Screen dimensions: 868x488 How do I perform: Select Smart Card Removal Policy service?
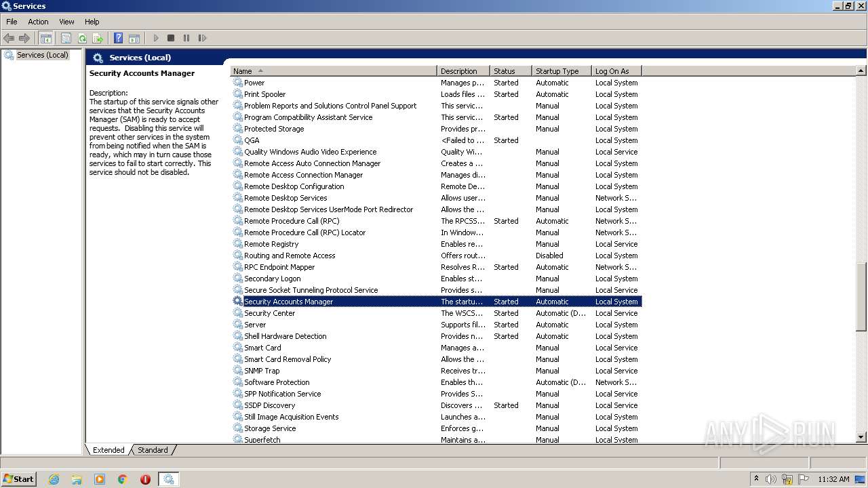tap(436, 359)
